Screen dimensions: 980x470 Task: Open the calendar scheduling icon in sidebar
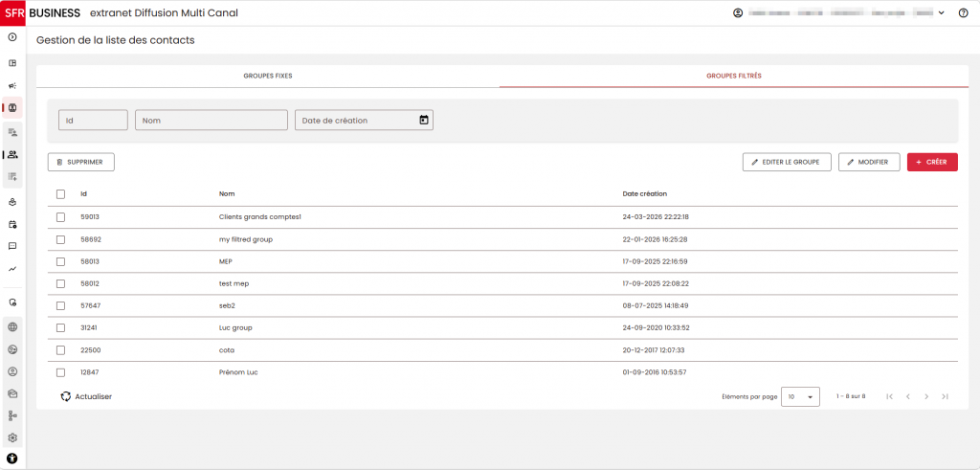tap(12, 224)
